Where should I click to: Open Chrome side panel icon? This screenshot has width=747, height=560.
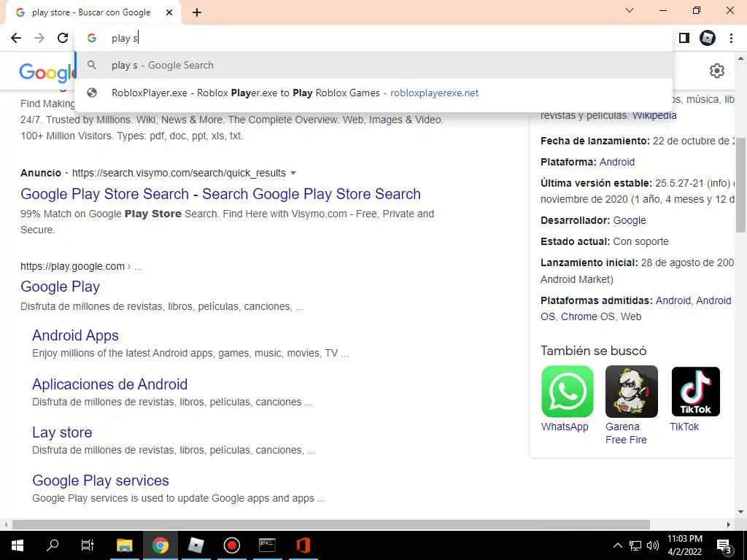coord(684,38)
